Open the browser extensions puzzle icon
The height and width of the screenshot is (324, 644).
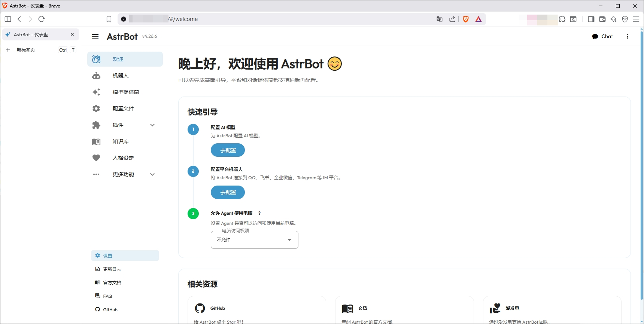[562, 19]
